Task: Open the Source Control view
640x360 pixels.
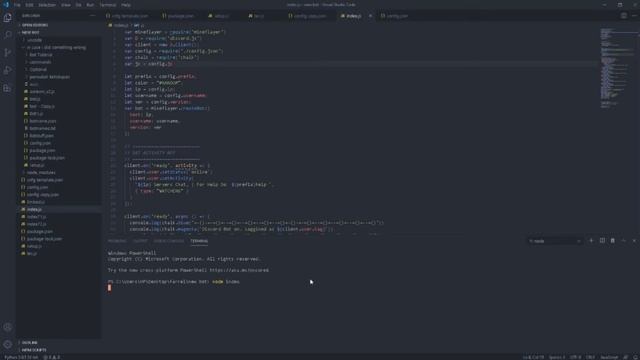Action: pyautogui.click(x=7, y=53)
